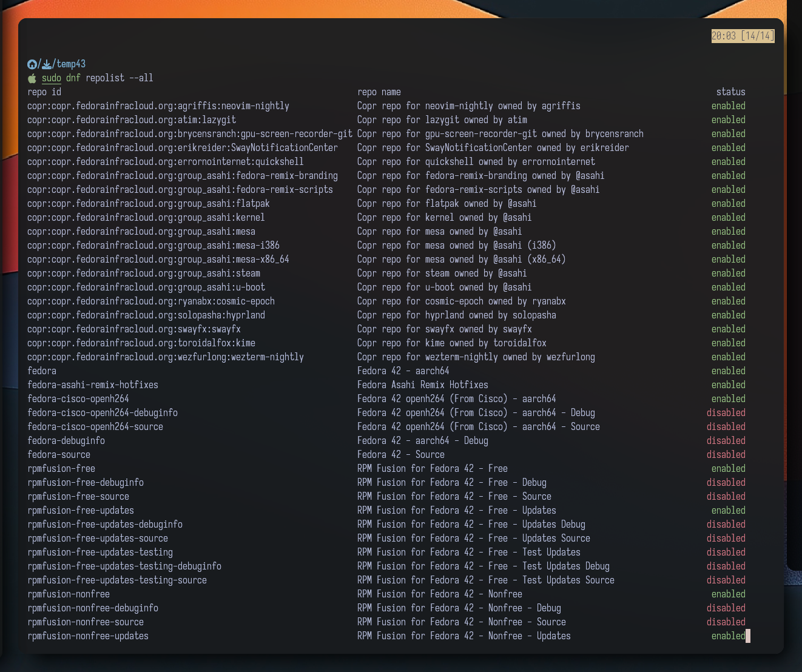802x672 pixels.
Task: Click the 'fedora-source' repo id
Action: 59,454
